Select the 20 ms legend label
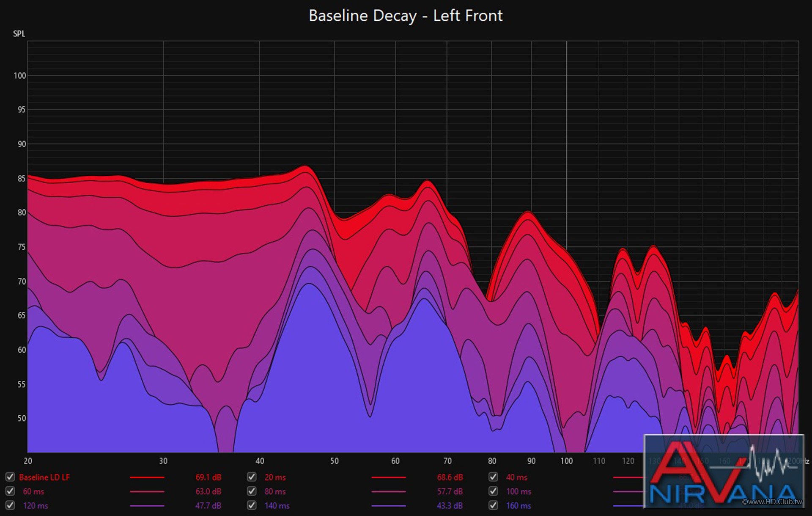Image resolution: width=812 pixels, height=516 pixels. click(x=275, y=477)
